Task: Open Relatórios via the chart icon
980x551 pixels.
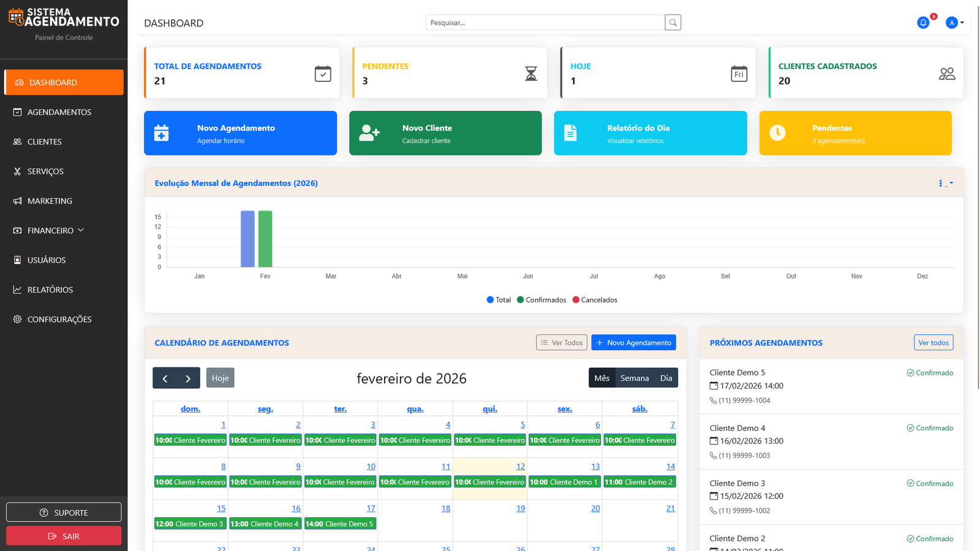Action: click(17, 290)
